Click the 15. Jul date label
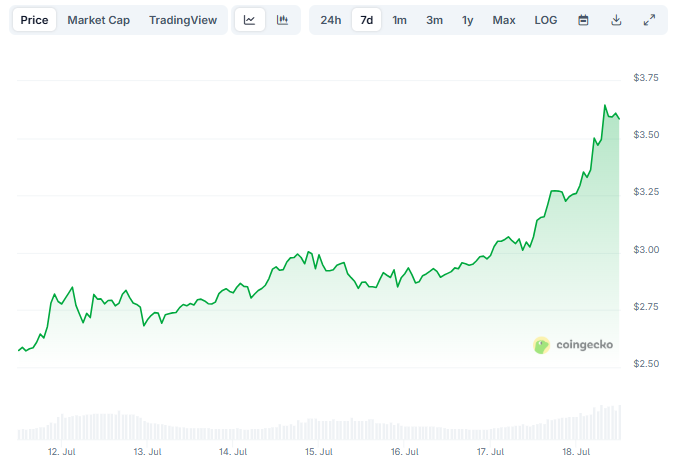Viewport: 675px width, 470px height. coord(319,451)
